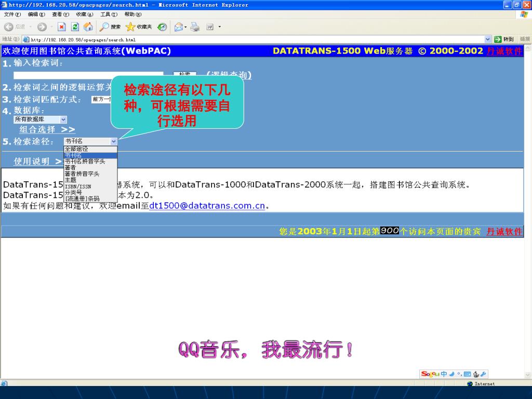
Task: Click the Windows flag logo in IE corner
Action: click(524, 14)
